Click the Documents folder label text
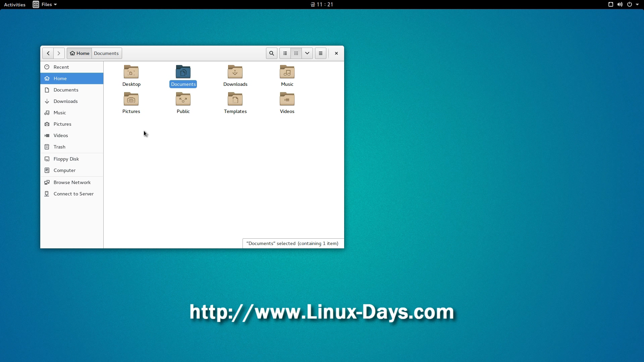 (x=183, y=84)
